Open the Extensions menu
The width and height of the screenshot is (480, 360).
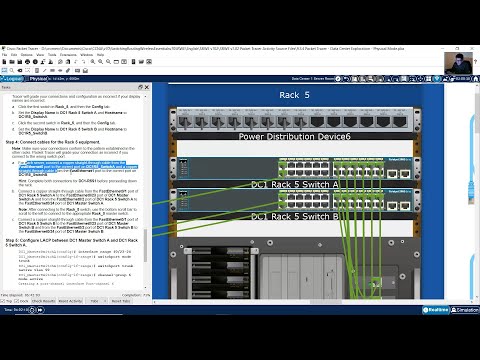coord(68,55)
